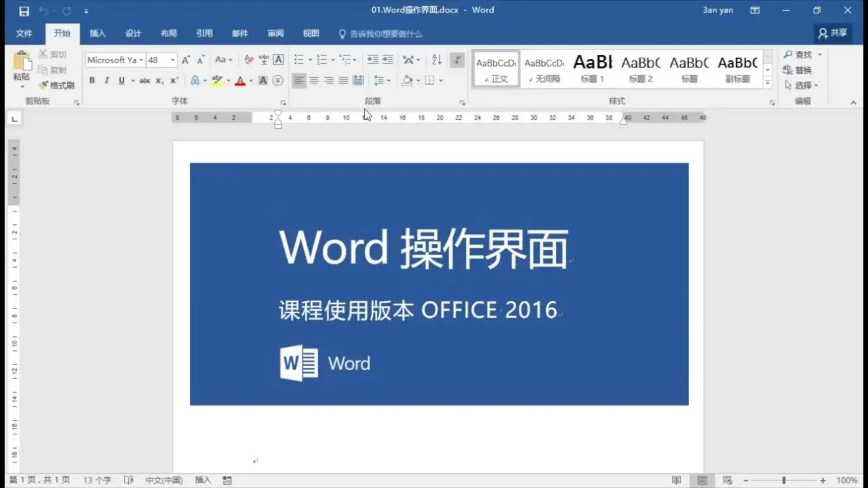Increase font size with the grow font icon

pos(186,60)
